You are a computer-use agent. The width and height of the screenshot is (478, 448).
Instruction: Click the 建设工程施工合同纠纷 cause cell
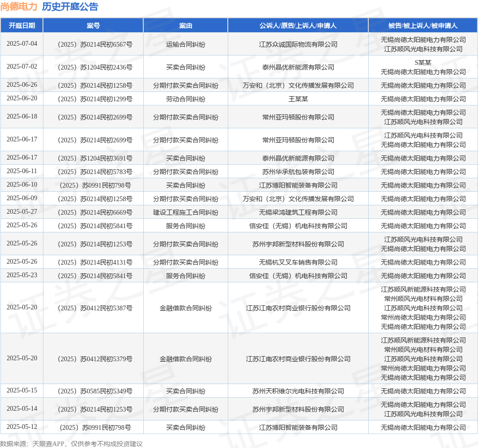click(186, 212)
